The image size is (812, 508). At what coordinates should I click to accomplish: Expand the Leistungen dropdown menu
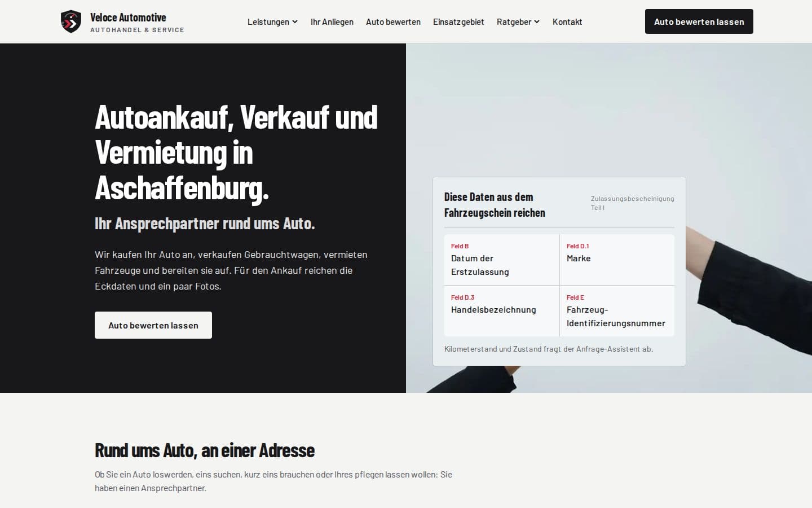272,22
